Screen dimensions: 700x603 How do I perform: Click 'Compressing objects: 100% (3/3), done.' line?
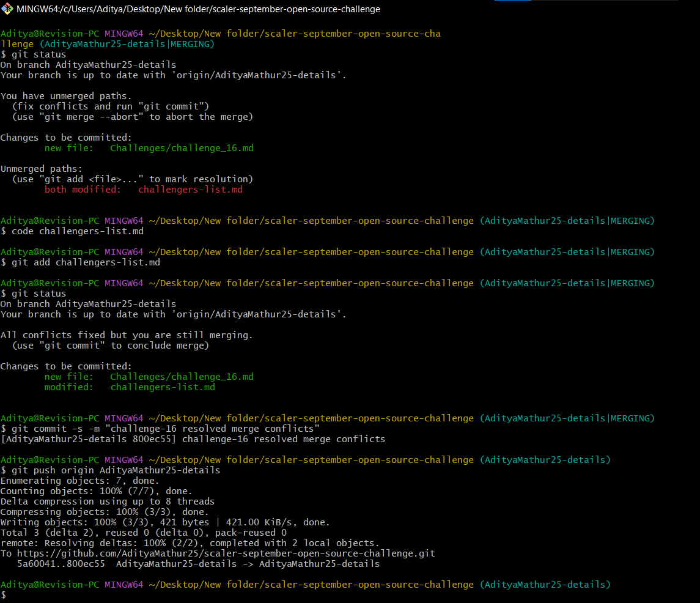point(105,512)
